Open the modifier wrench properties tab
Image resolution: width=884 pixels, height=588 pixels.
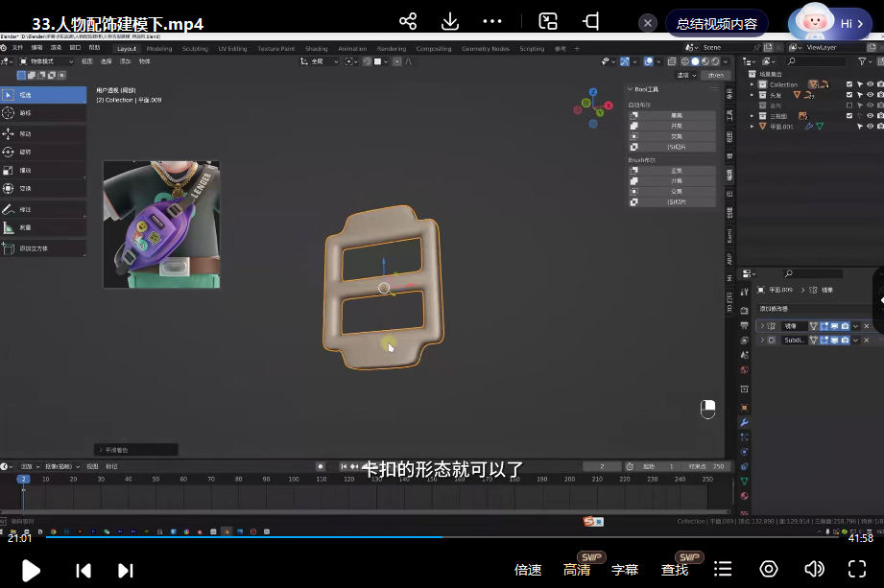[x=744, y=422]
